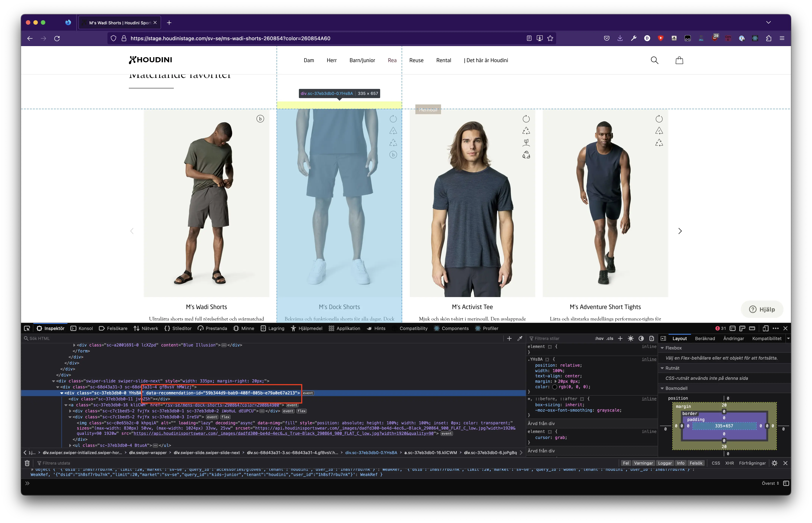Image resolution: width=812 pixels, height=523 pixels.
Task: Click the eyedropper tool in the HTML pane
Action: pos(520,338)
